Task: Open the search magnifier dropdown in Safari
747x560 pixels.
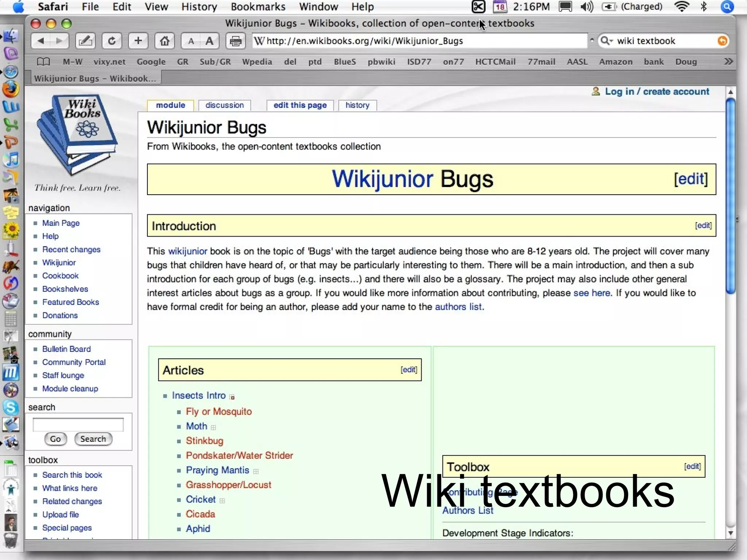Action: tap(606, 41)
